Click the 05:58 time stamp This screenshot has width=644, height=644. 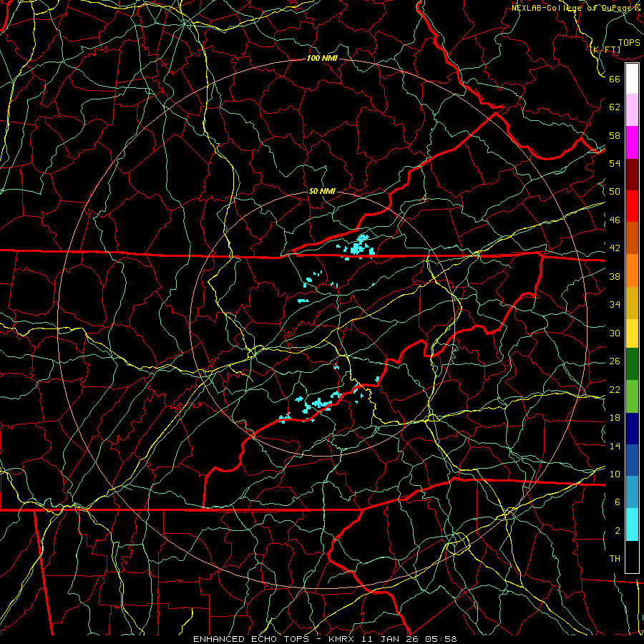click(439, 639)
